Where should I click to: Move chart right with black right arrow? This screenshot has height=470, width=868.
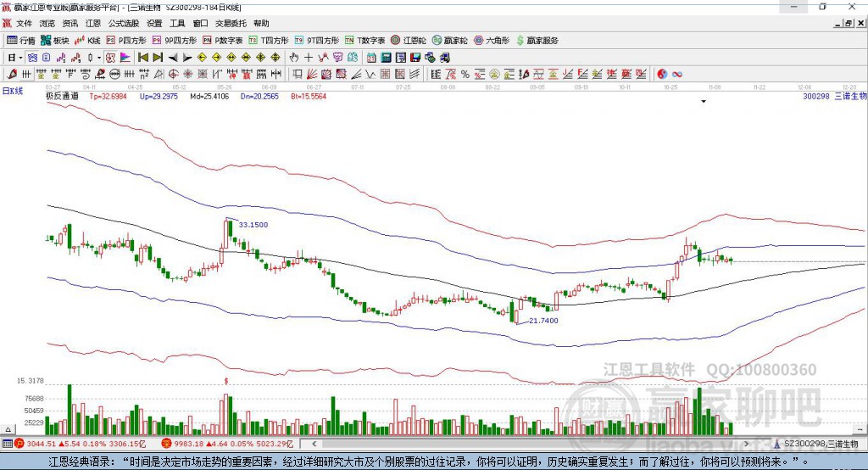coord(187,58)
